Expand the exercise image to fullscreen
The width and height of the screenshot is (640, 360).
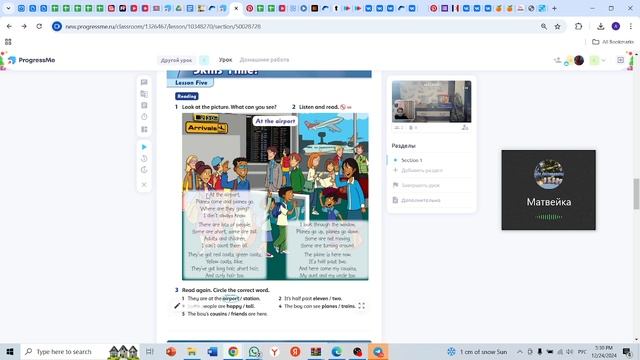coord(362,306)
